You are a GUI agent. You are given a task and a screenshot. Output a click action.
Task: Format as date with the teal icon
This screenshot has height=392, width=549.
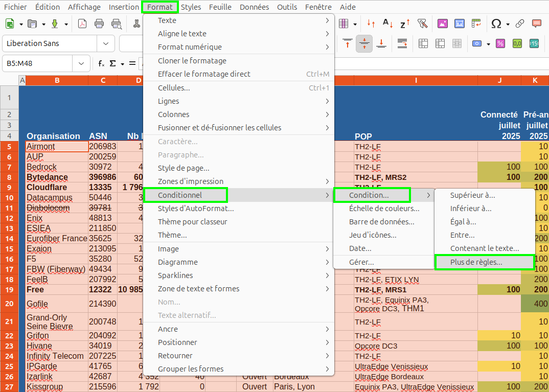[x=534, y=44]
